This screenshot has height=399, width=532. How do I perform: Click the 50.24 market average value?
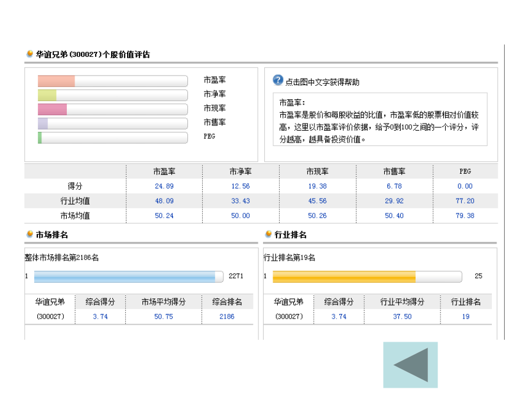pyautogui.click(x=164, y=215)
